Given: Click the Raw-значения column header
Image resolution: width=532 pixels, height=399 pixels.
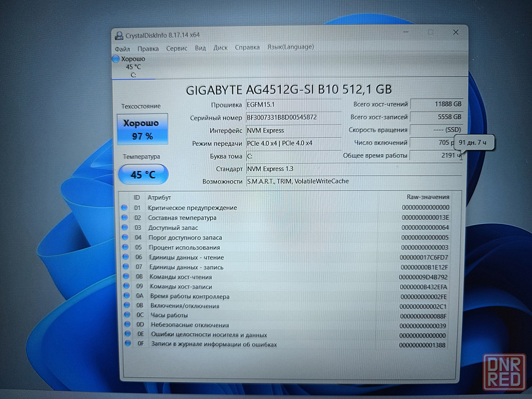Looking at the screenshot, I should 428,197.
